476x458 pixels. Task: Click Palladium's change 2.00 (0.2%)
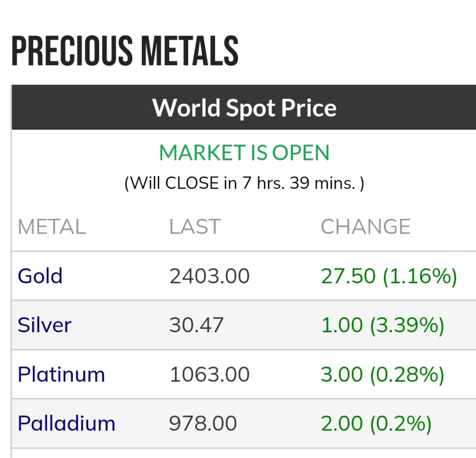pyautogui.click(x=376, y=423)
